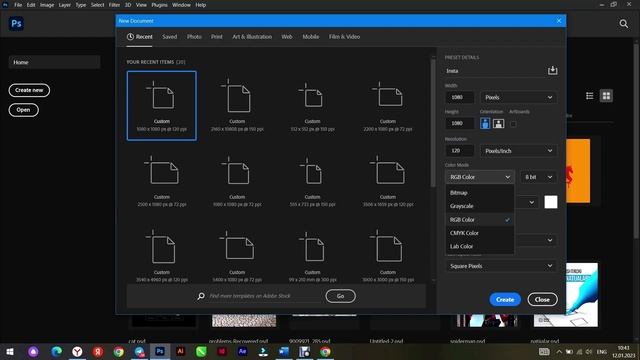The height and width of the screenshot is (360, 640).
Task: Choose Grayscale from color mode list
Action: 480,206
